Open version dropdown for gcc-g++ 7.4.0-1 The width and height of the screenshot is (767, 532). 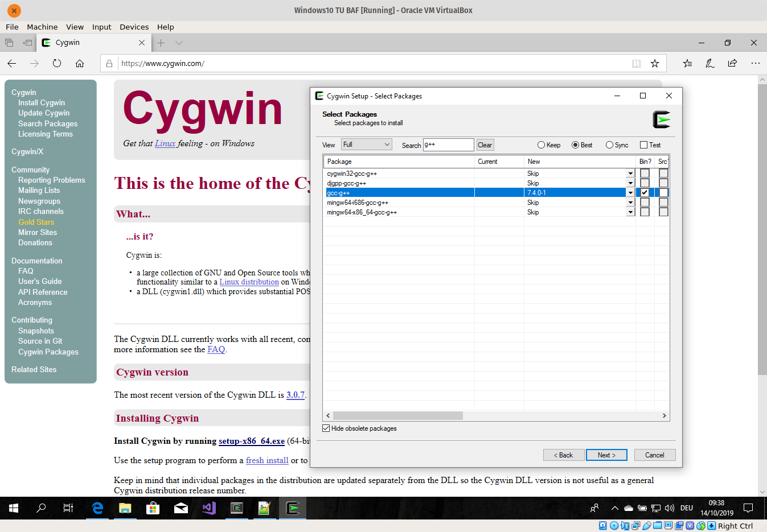coord(630,193)
